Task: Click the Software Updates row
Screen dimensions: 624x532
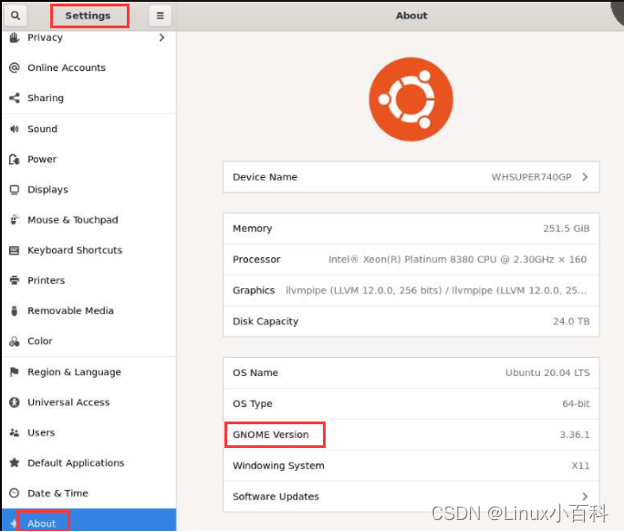Action: coord(411,496)
